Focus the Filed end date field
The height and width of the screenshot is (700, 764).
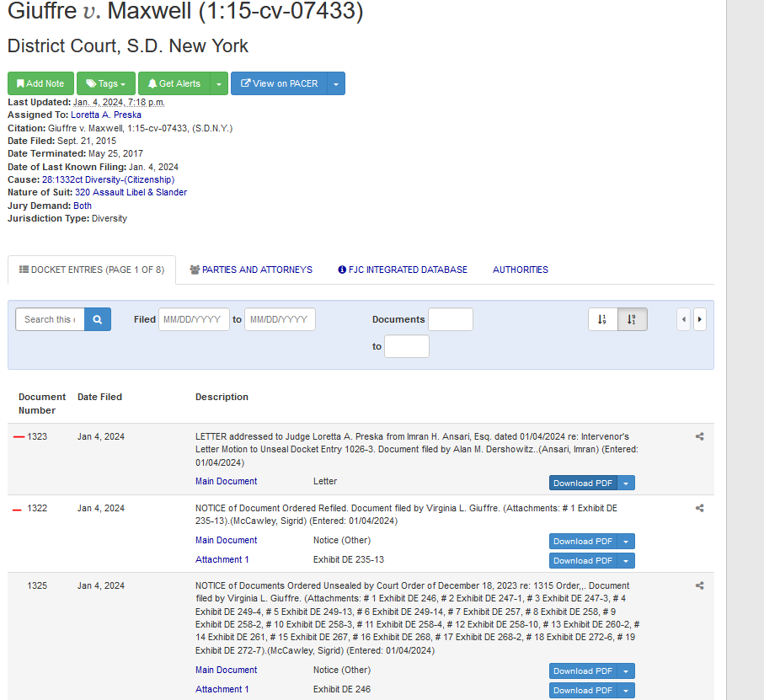280,319
